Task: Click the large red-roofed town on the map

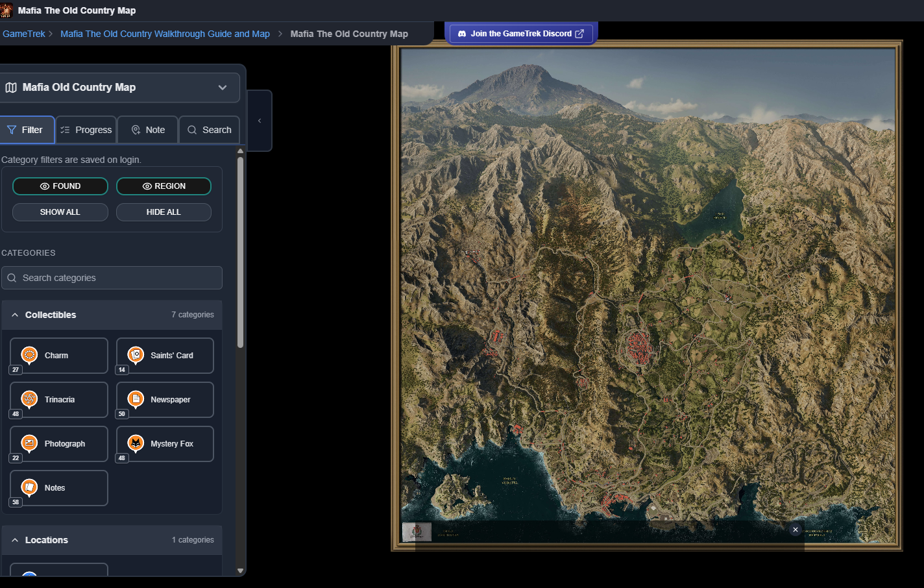Action: coord(638,346)
